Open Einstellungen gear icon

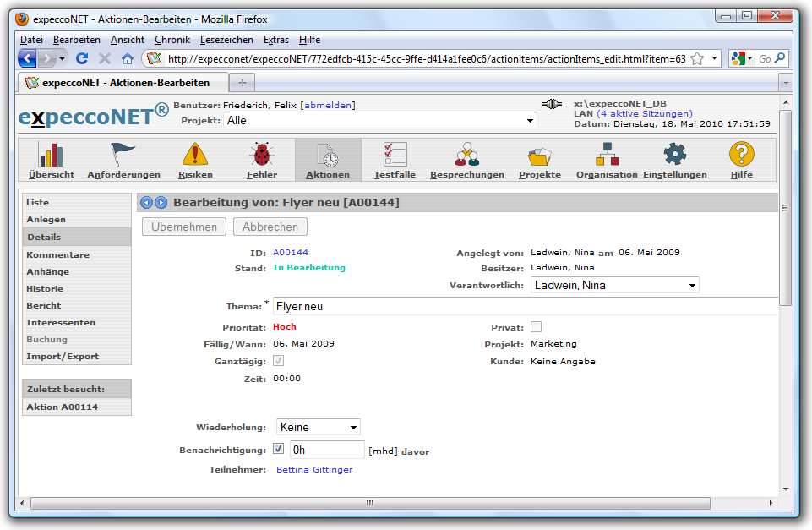pyautogui.click(x=674, y=155)
